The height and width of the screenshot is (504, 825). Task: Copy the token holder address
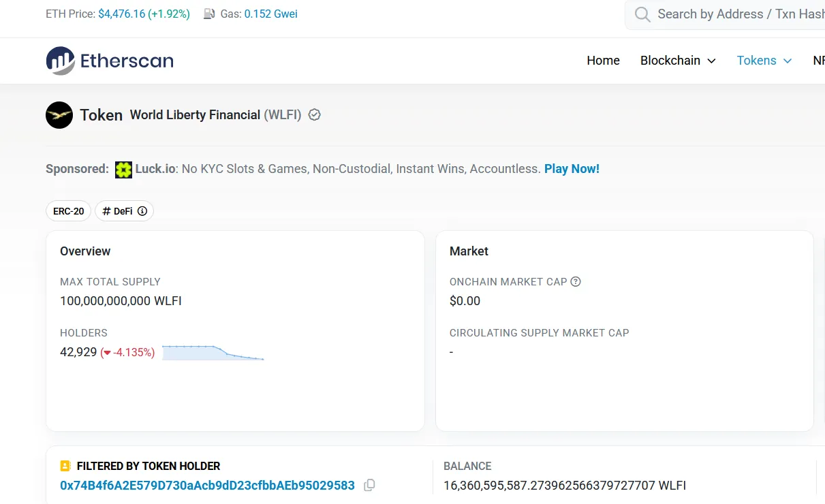point(369,486)
